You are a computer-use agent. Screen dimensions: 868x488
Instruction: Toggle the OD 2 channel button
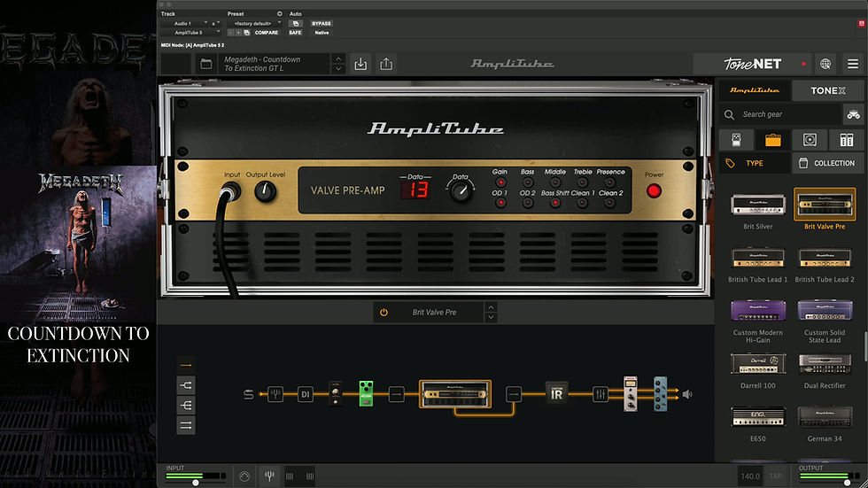(x=528, y=203)
